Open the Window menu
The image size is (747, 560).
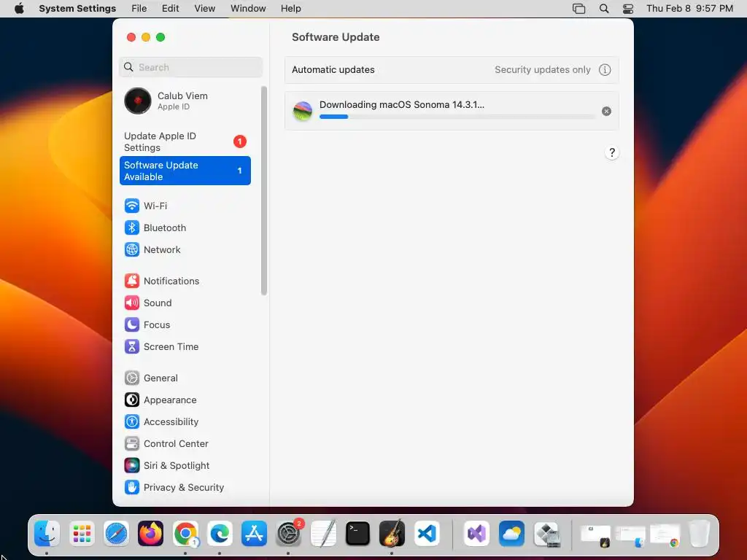(248, 9)
